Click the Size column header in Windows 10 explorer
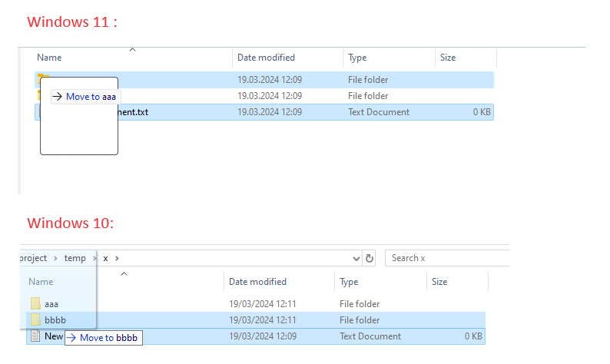The image size is (610, 364). pyautogui.click(x=439, y=282)
